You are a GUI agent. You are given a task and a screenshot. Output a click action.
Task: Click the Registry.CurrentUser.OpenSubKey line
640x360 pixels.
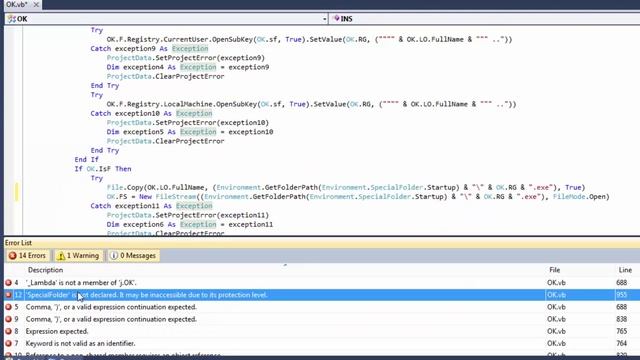click(x=309, y=40)
